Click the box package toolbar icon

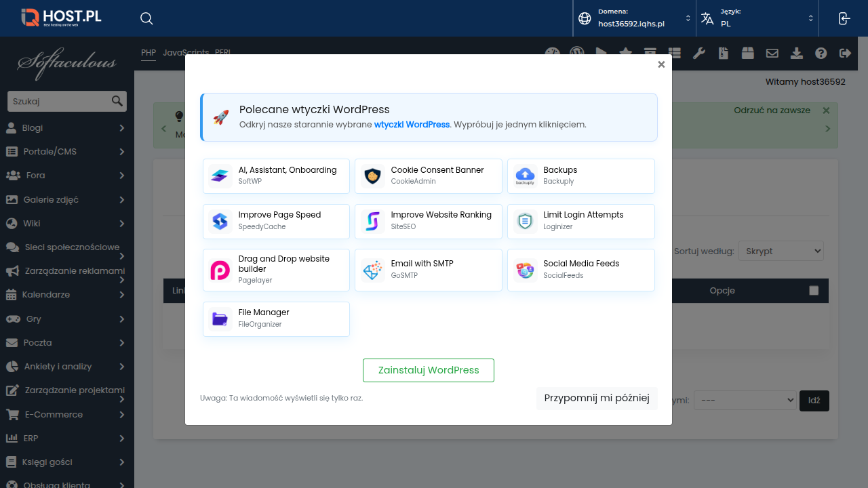point(747,53)
